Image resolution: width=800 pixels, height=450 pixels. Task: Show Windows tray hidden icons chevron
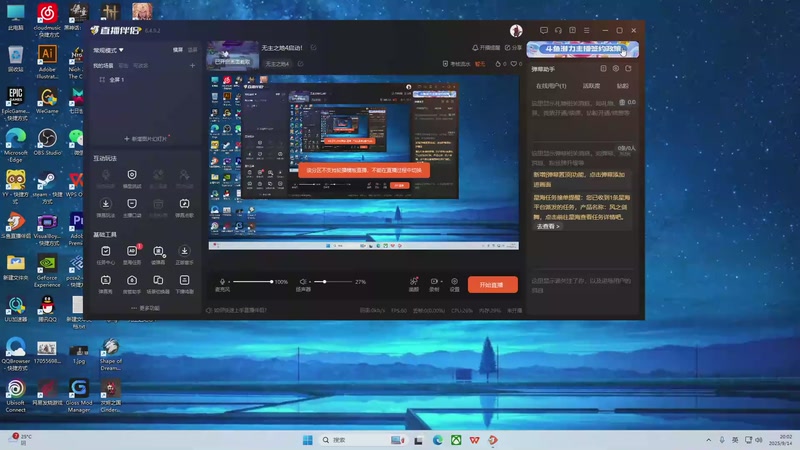tap(708, 440)
